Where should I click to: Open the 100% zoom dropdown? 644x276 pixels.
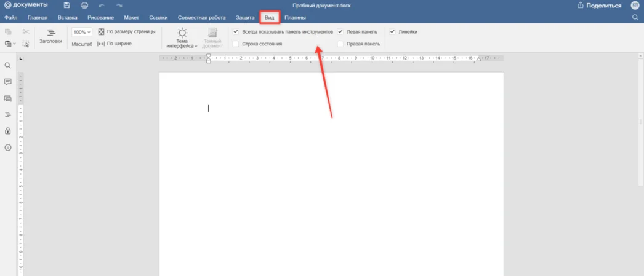coord(82,32)
